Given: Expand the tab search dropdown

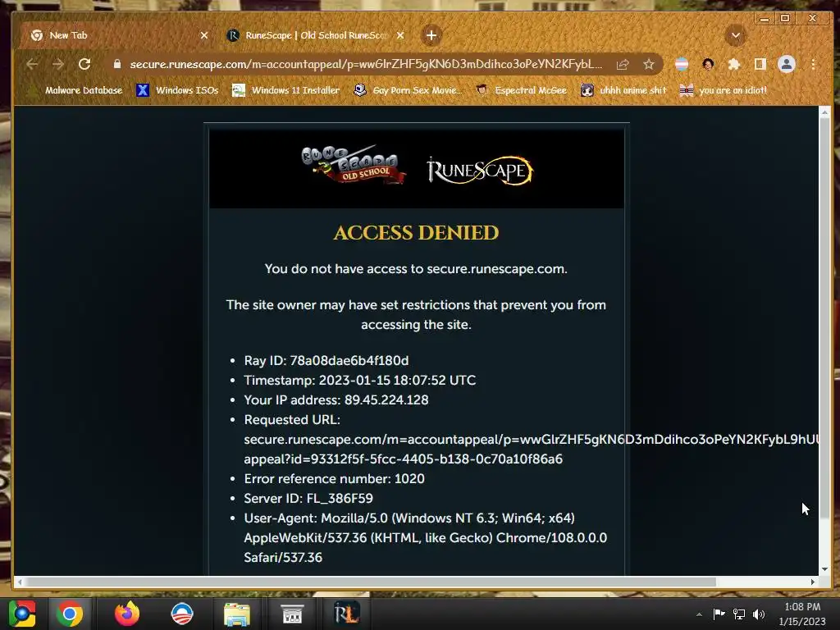Looking at the screenshot, I should coord(736,35).
